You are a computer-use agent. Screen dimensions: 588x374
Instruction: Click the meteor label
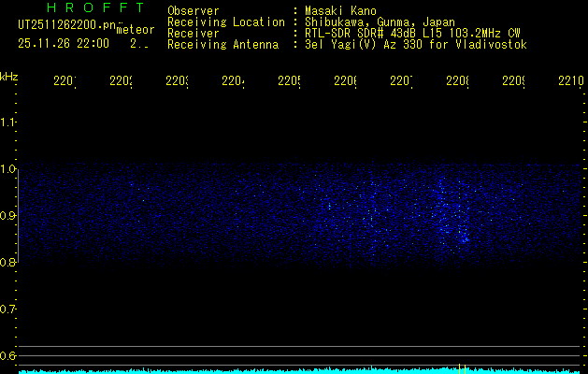(x=136, y=29)
